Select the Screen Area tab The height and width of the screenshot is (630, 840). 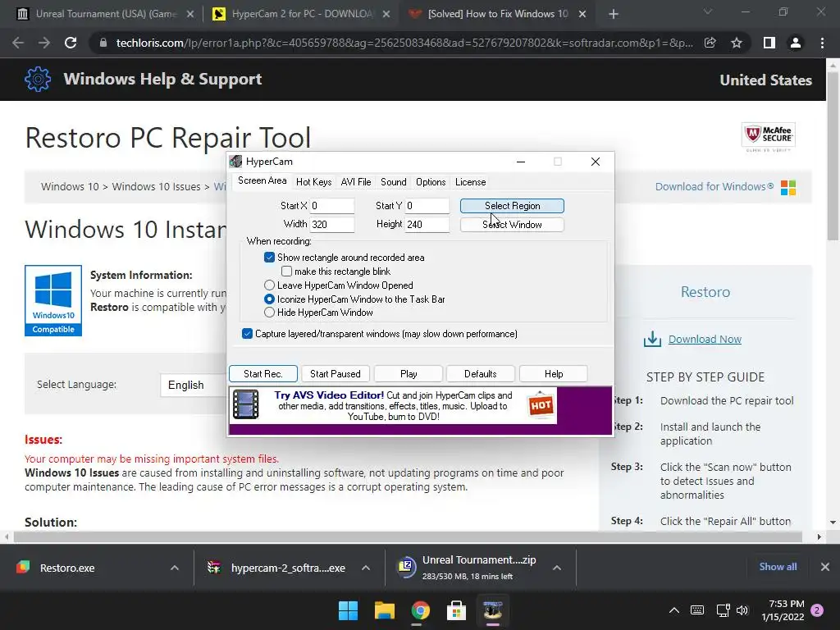coord(262,181)
